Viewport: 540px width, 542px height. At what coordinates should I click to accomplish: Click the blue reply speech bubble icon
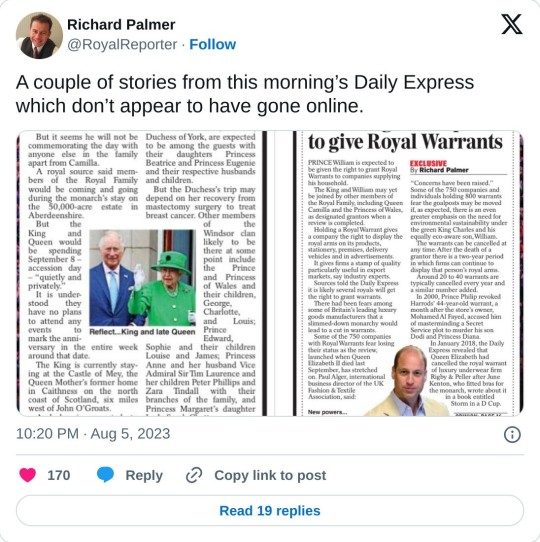click(105, 475)
